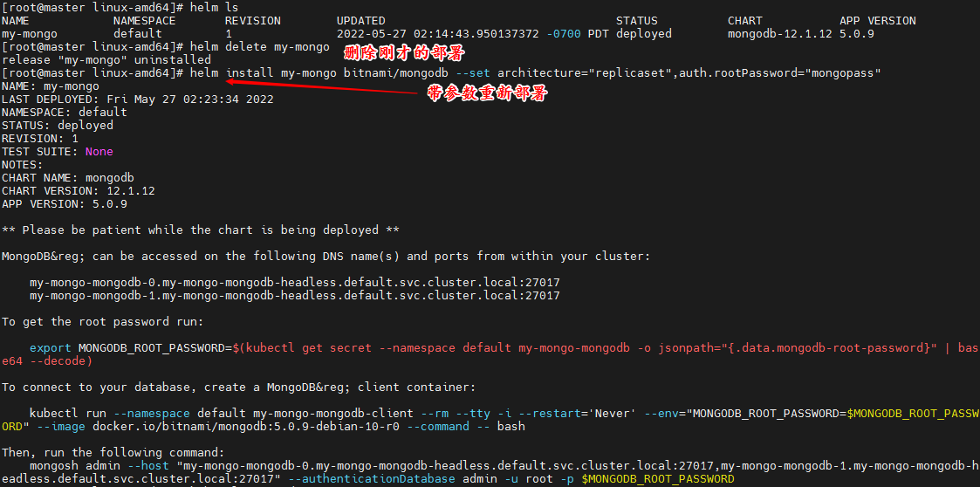Click the 'REVISION: 1' output line
980x487 pixels.
pyautogui.click(x=40, y=139)
